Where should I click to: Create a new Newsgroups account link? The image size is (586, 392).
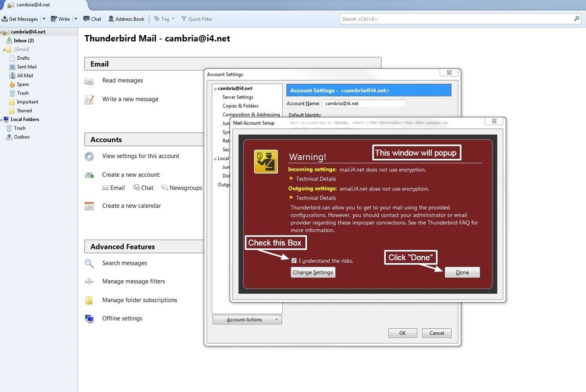pyautogui.click(x=182, y=188)
